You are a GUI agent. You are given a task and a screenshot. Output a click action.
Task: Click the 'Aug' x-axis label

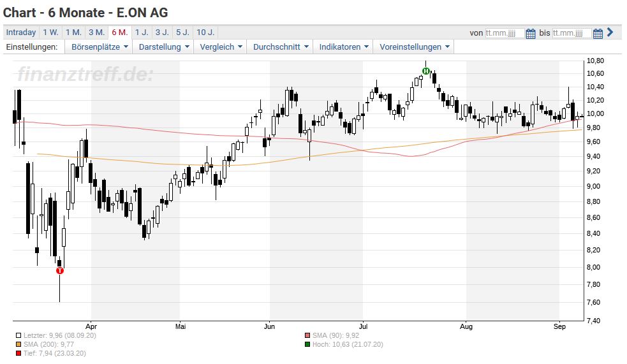[466, 326]
